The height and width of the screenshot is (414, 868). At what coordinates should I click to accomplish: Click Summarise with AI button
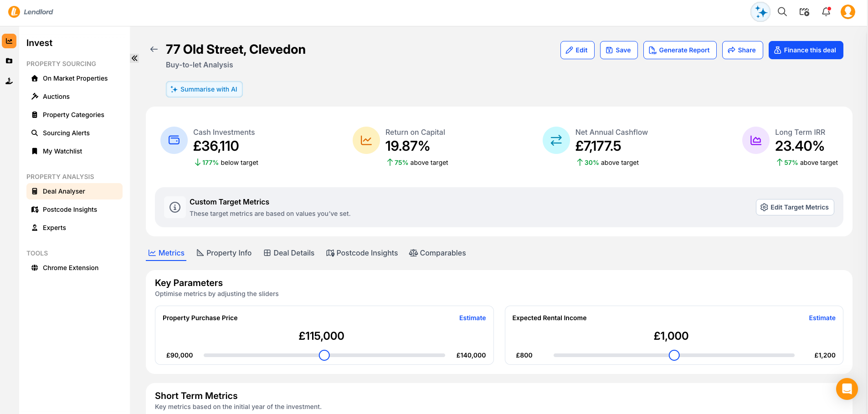(204, 89)
